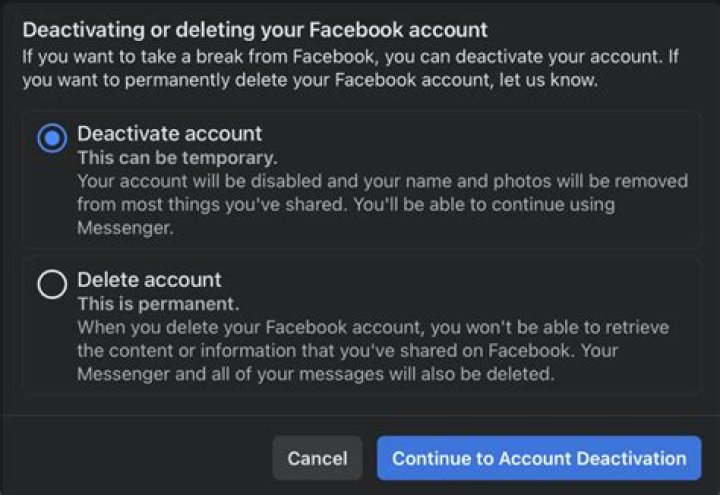Click the empty footer area left of Cancel
This screenshot has height=495, width=720.
140,458
